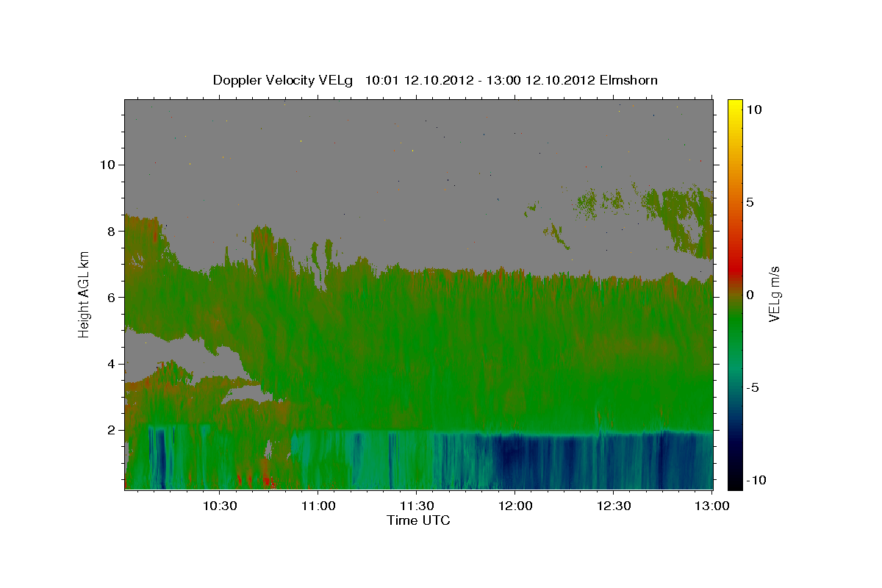Select the '11:00' time axis label

[318, 506]
